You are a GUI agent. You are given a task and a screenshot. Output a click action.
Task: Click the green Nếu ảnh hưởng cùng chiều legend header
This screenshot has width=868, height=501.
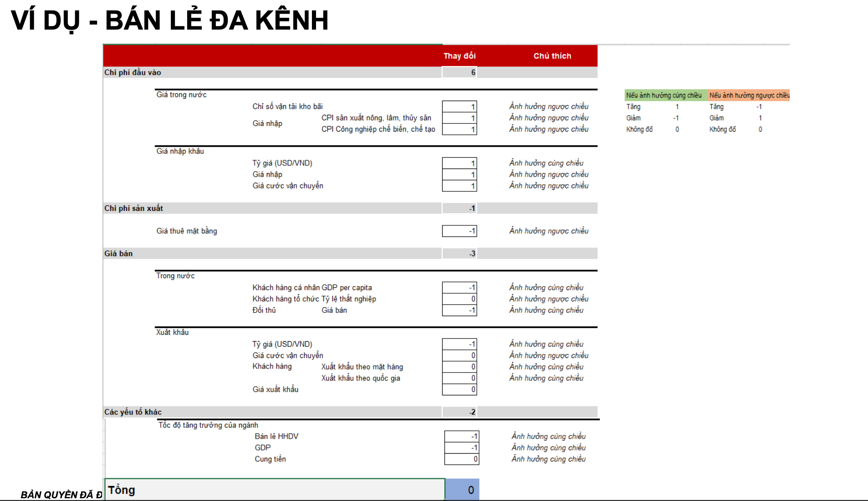pos(666,95)
